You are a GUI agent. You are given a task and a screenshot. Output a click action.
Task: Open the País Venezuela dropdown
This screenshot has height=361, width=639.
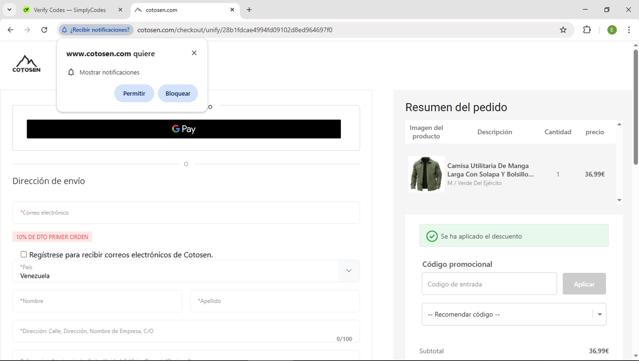186,271
